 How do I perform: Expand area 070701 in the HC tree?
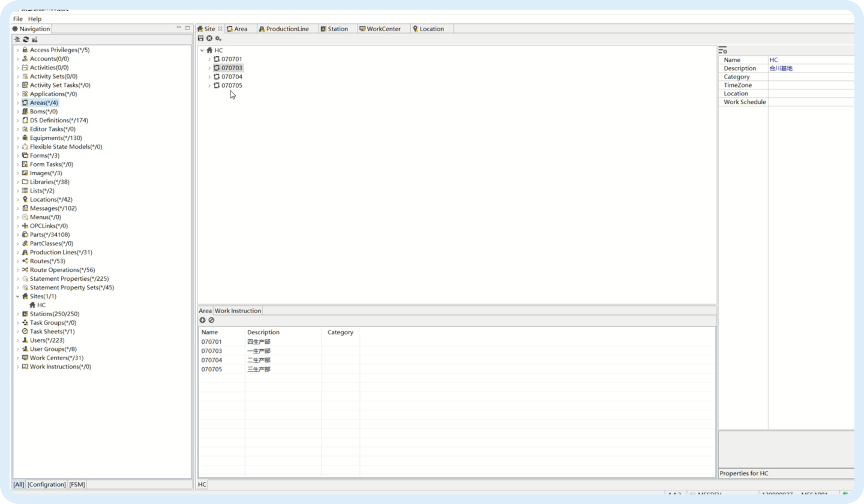[209, 59]
